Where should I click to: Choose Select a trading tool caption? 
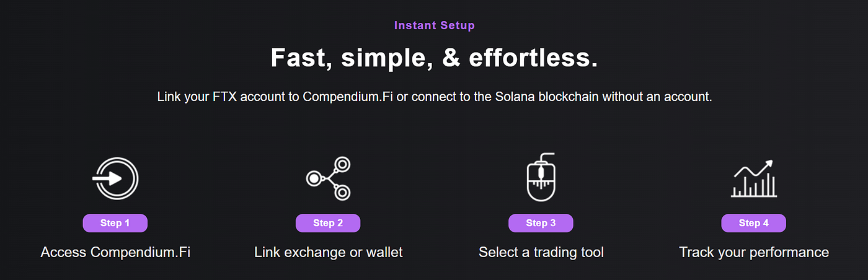pos(541,252)
